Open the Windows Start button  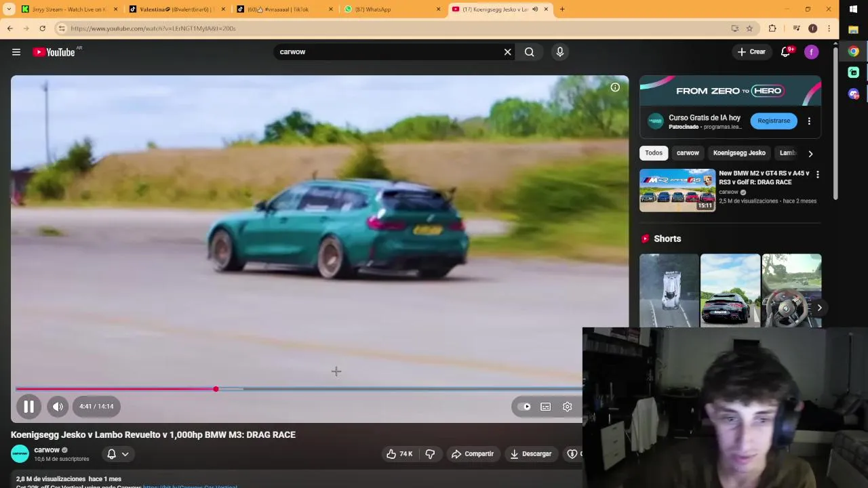[x=854, y=9]
